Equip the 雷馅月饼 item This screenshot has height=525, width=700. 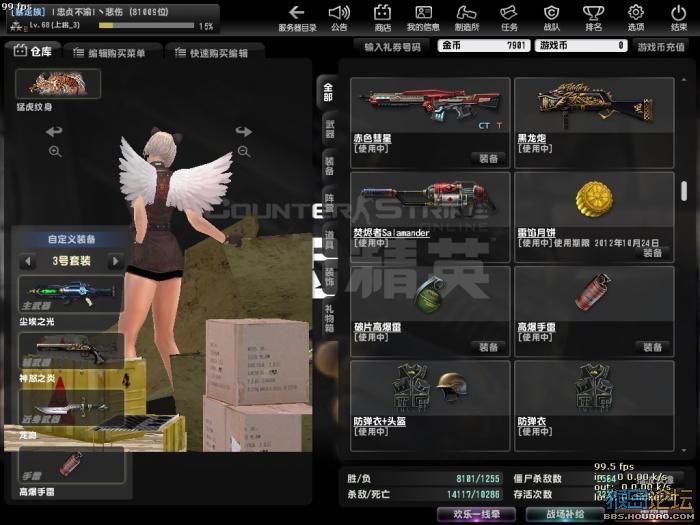(652, 253)
